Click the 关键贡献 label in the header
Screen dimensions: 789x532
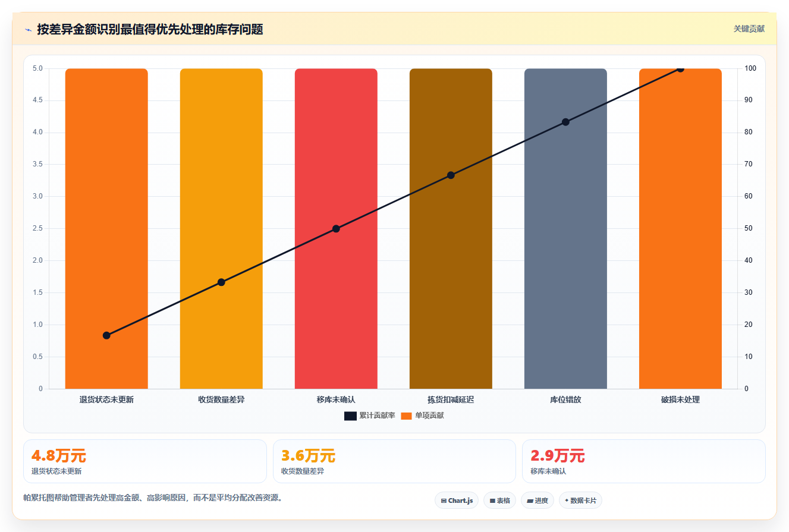[x=749, y=29]
